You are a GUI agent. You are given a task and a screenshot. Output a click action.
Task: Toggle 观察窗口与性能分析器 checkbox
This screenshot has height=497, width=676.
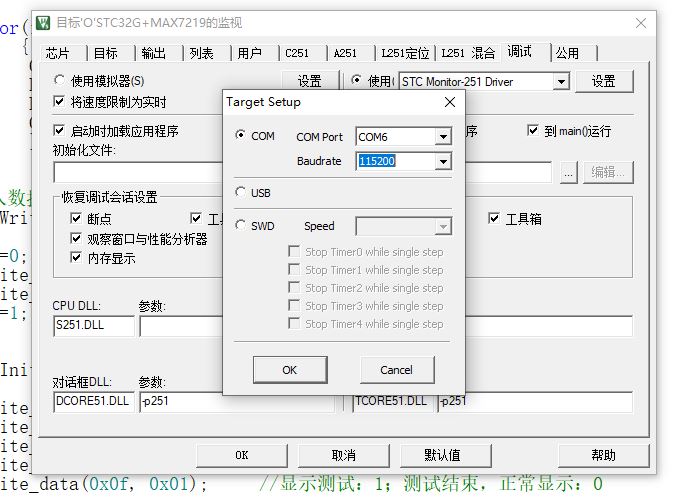tap(76, 238)
